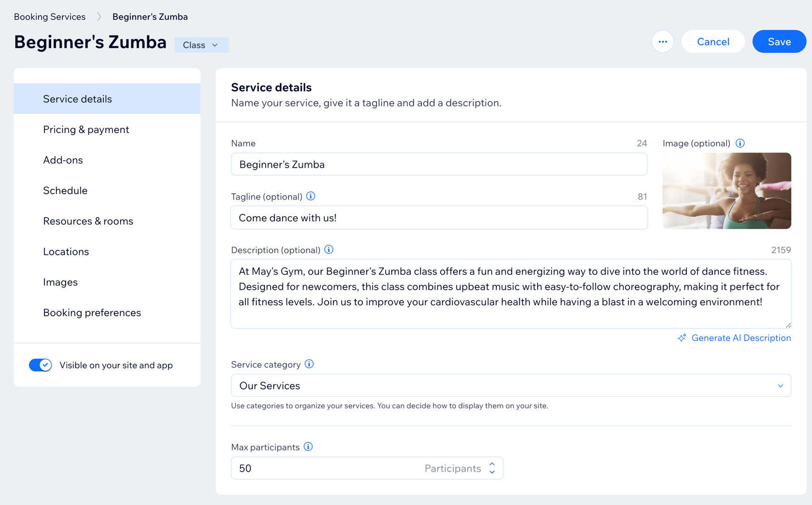The image size is (812, 505).
Task: Open Pricing & payment section
Action: coord(107,129)
